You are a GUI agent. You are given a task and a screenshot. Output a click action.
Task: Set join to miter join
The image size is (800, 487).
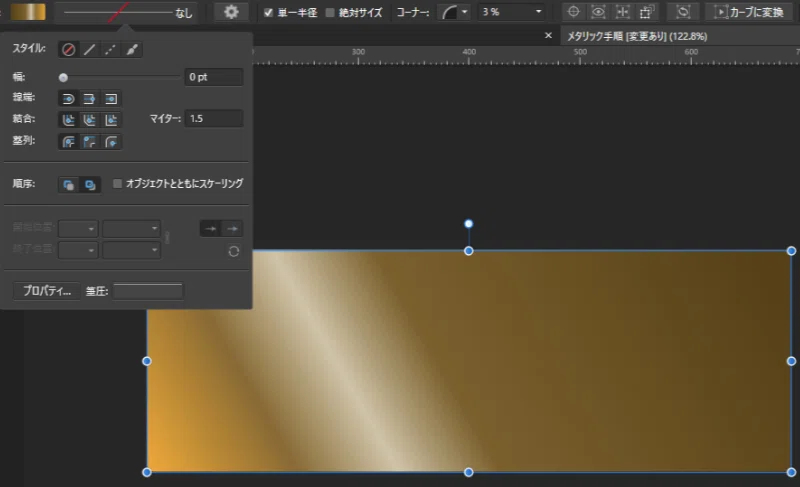111,120
